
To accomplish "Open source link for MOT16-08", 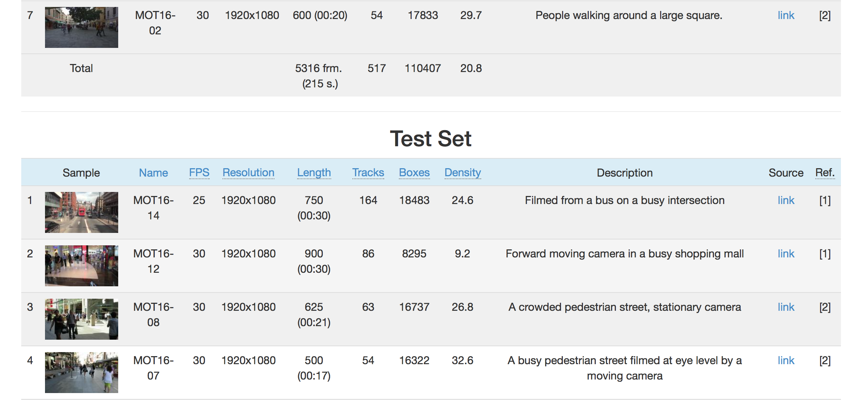I will pos(786,307).
